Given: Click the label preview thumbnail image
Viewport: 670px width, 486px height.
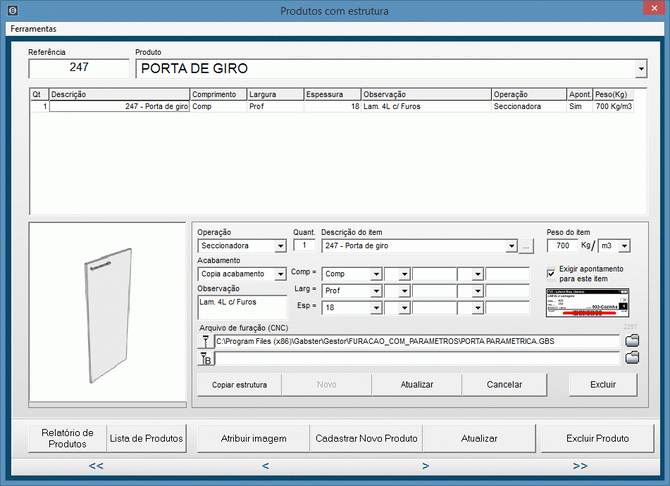Looking at the screenshot, I should coord(587,303).
